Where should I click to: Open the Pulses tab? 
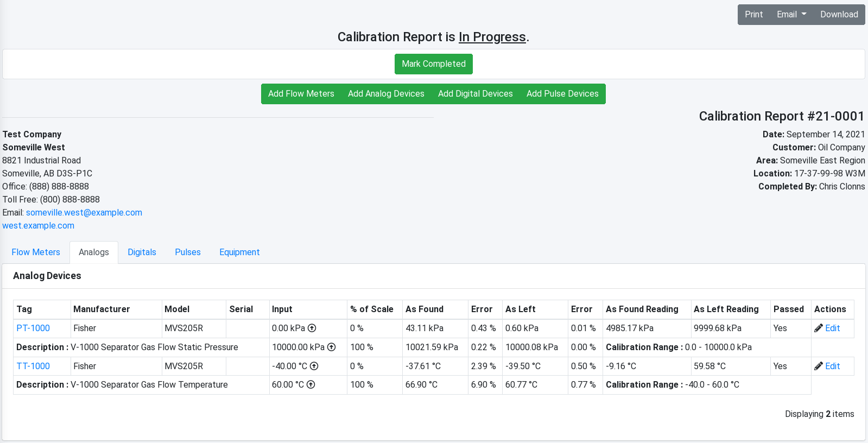click(x=188, y=252)
